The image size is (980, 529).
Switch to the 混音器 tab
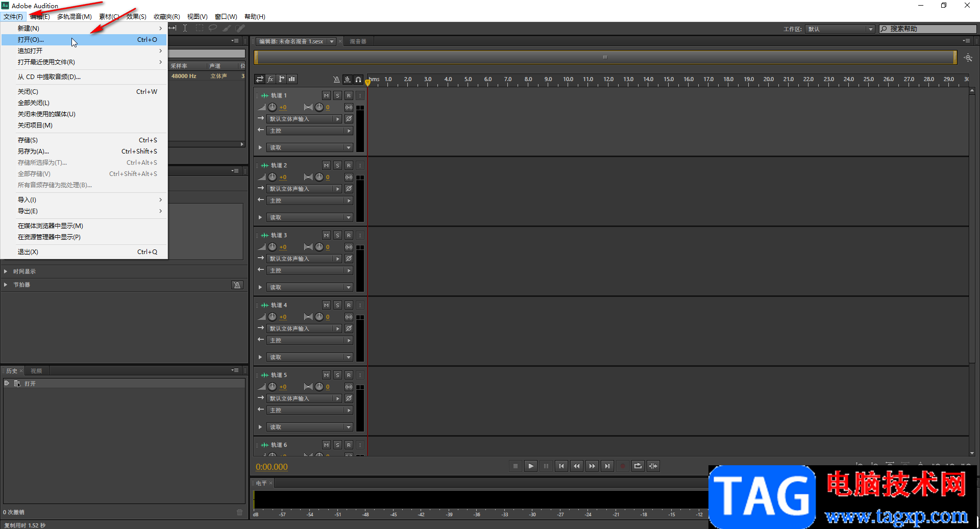358,41
